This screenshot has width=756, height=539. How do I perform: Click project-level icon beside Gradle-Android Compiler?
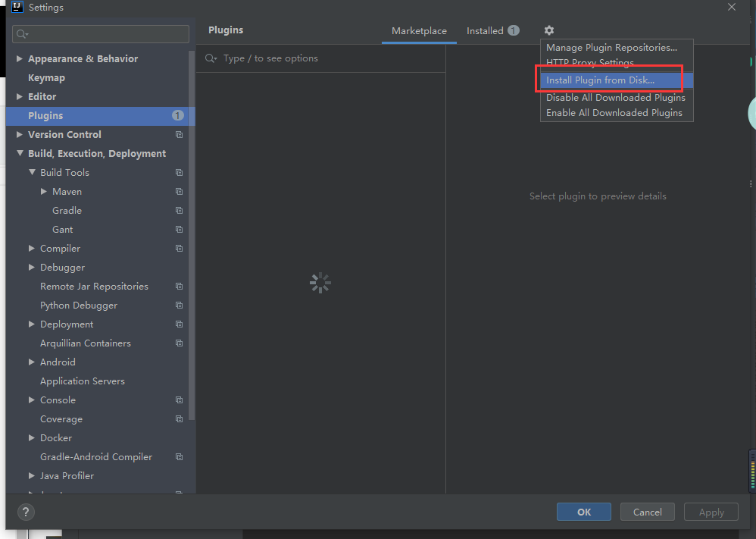[179, 457]
